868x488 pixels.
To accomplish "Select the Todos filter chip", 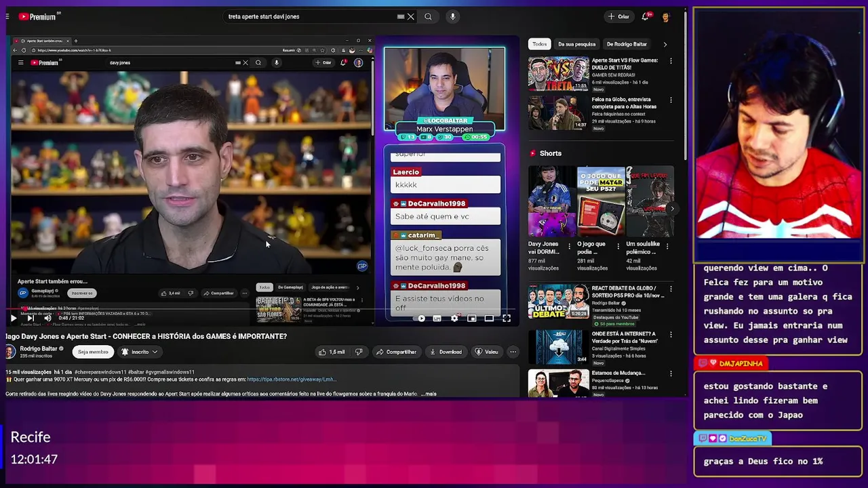I will pyautogui.click(x=540, y=44).
